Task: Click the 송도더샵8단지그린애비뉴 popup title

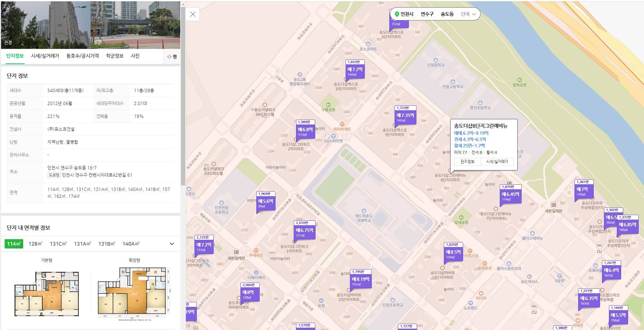Action: (x=481, y=126)
